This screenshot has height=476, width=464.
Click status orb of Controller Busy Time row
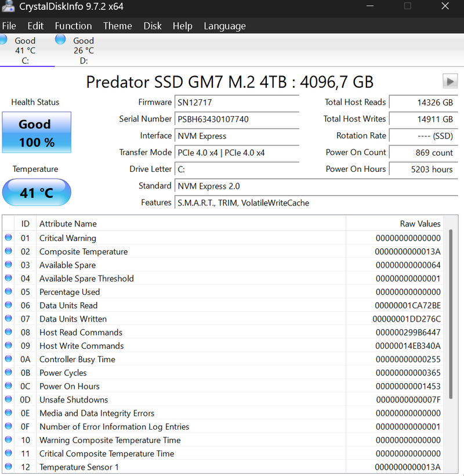coord(9,359)
